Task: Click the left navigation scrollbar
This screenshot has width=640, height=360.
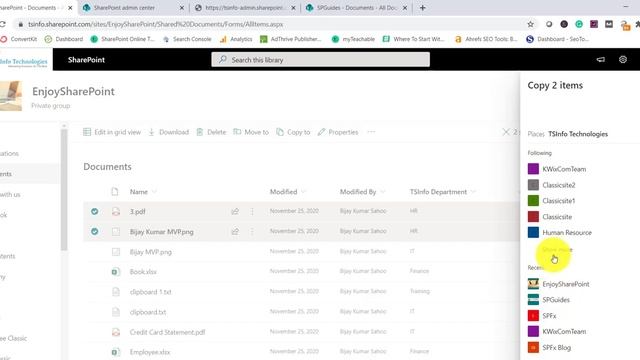Action: coord(64,189)
